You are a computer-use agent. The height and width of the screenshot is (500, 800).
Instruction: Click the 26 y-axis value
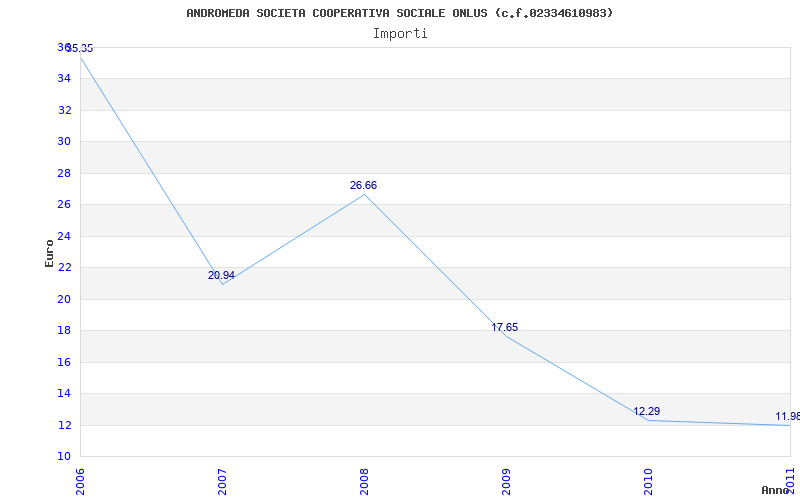click(64, 205)
